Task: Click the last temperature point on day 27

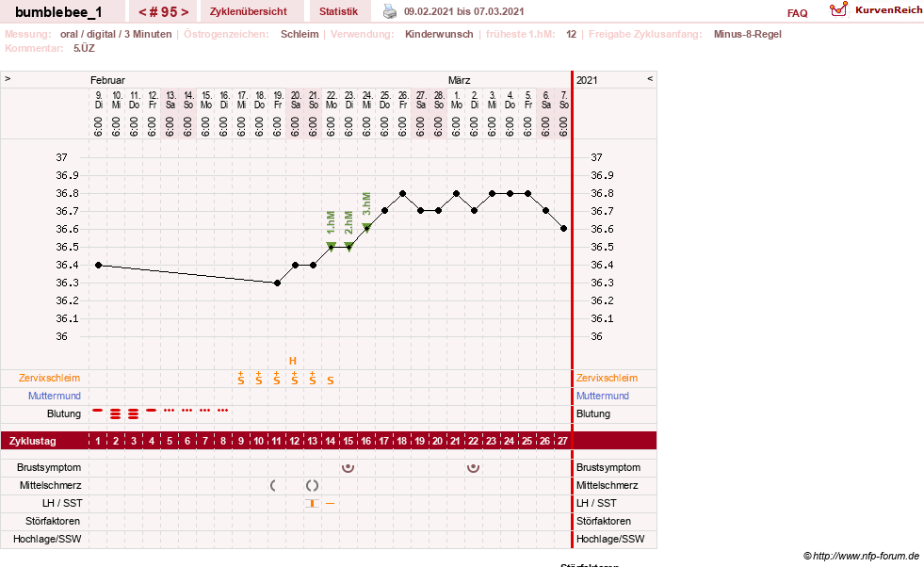Action: click(x=564, y=229)
